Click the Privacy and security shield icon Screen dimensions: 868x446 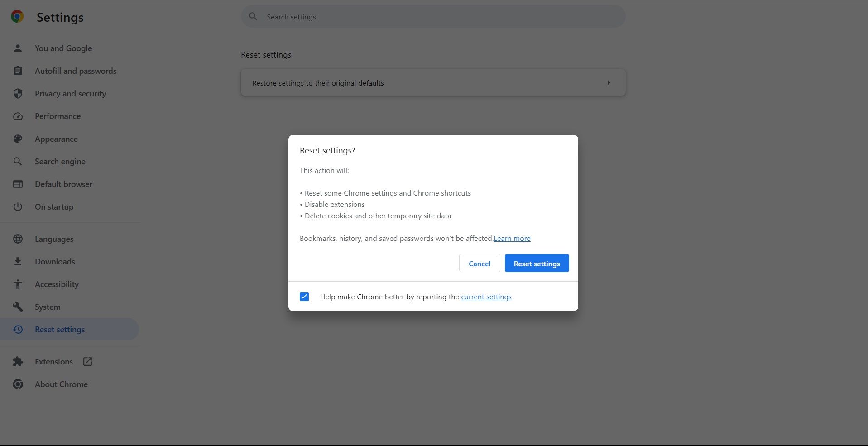[18, 94]
